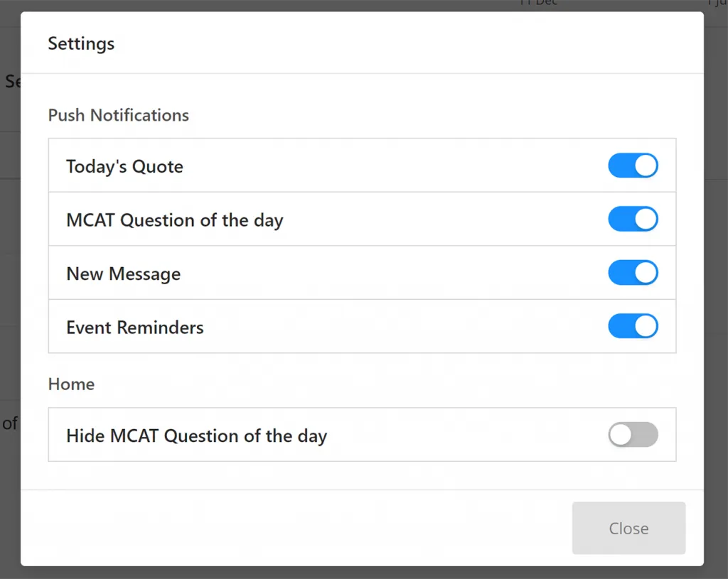Click the blue track of the New Message switch
The height and width of the screenshot is (579, 728).
click(621, 273)
